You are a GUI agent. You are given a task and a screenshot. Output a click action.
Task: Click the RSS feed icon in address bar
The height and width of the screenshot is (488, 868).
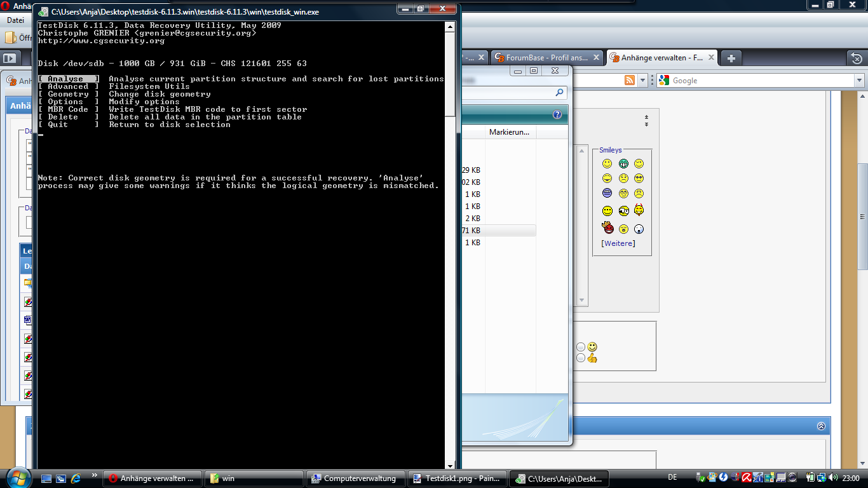click(630, 80)
